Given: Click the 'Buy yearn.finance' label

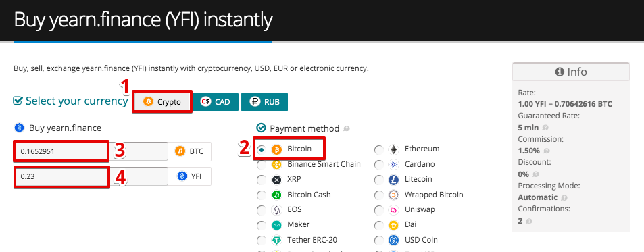Looking at the screenshot, I should point(65,128).
